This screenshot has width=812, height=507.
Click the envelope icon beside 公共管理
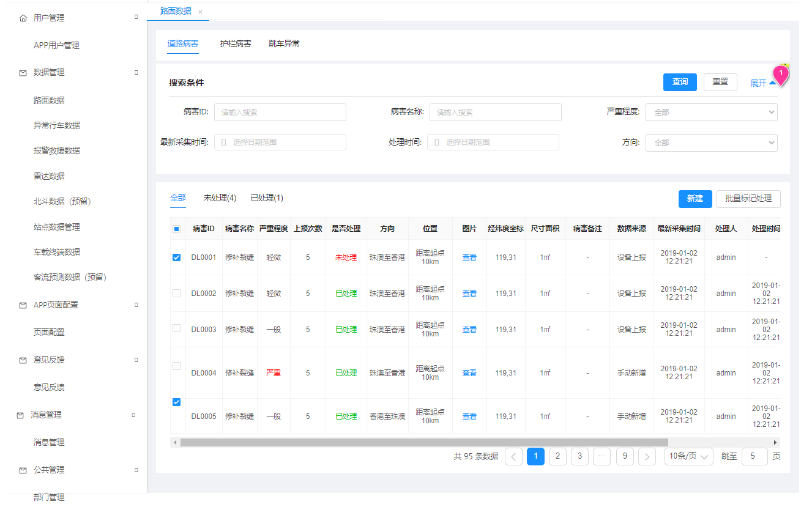[x=23, y=470]
